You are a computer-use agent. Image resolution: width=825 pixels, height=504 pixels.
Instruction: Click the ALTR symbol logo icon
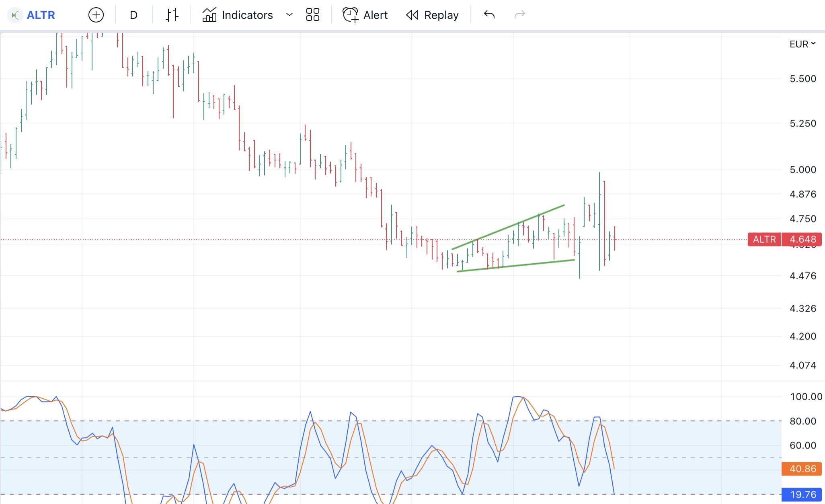[x=15, y=15]
